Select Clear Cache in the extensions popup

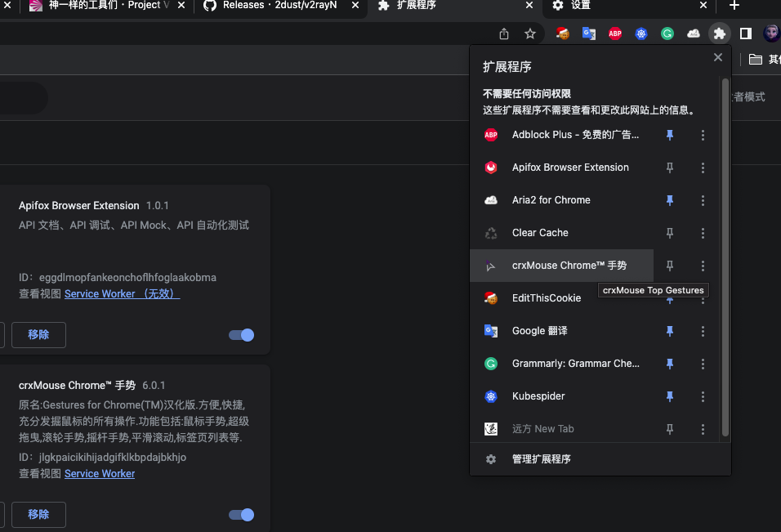(x=561, y=233)
